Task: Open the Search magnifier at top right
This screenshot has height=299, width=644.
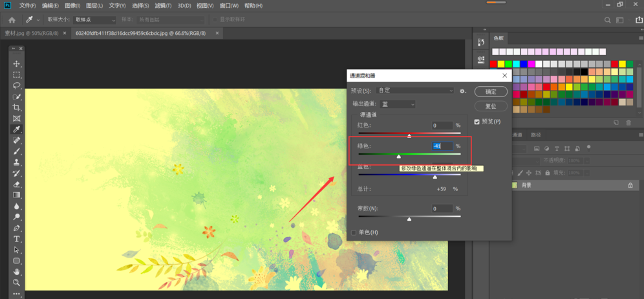Action: pyautogui.click(x=607, y=20)
